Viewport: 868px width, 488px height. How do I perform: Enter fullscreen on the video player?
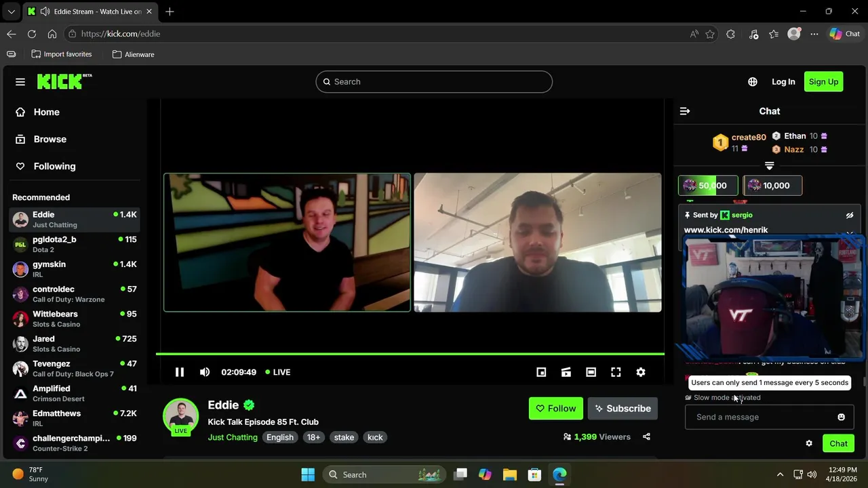(x=616, y=372)
